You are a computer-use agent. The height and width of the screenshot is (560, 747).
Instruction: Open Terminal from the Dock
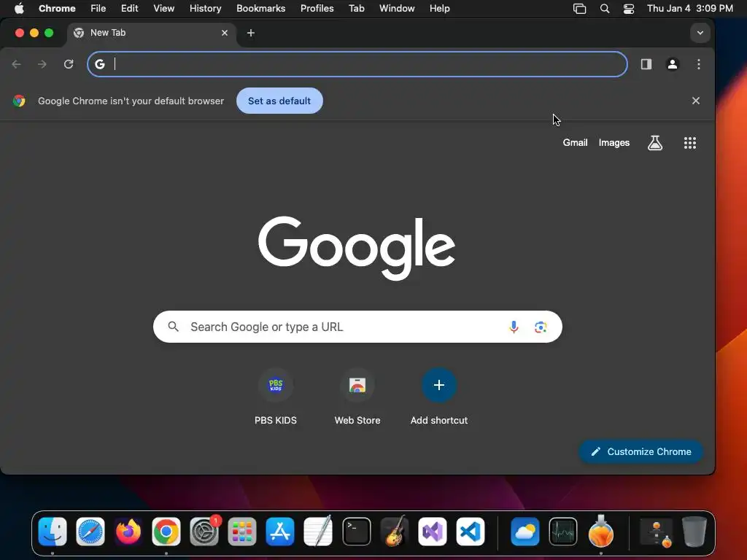(x=356, y=532)
